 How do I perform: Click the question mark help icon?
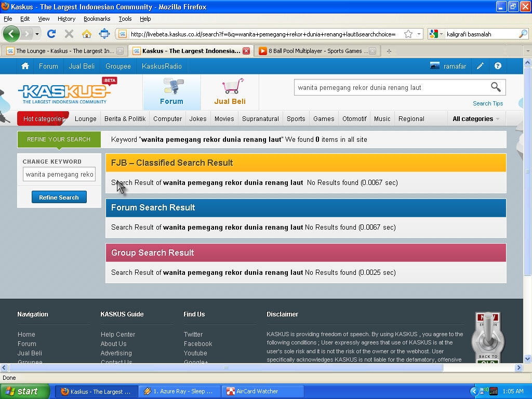tap(498, 66)
